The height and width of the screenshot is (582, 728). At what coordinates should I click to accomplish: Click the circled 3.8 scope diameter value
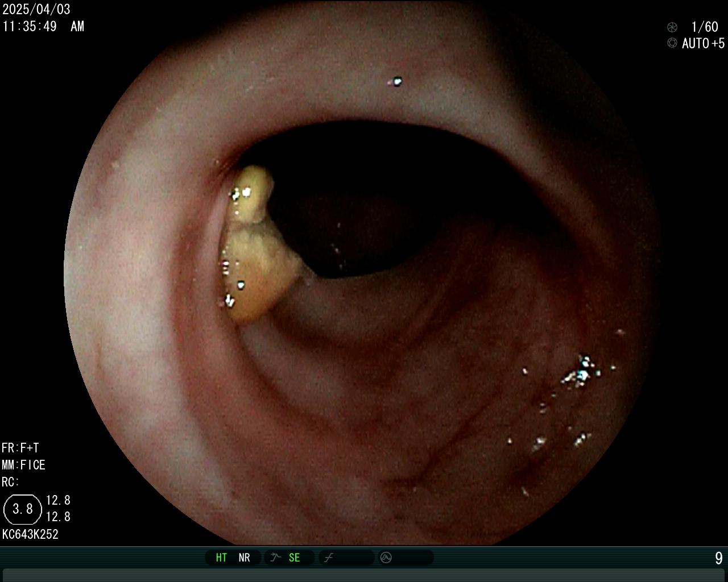pos(23,509)
